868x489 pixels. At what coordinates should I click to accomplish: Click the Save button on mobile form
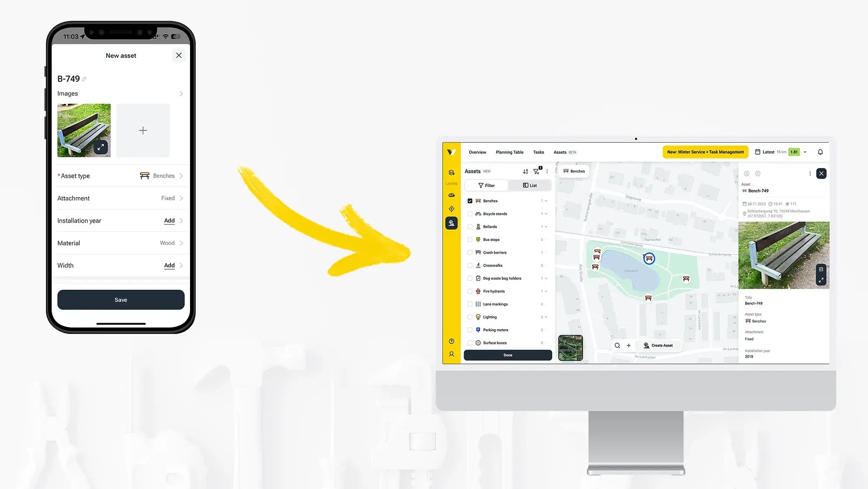(x=120, y=299)
